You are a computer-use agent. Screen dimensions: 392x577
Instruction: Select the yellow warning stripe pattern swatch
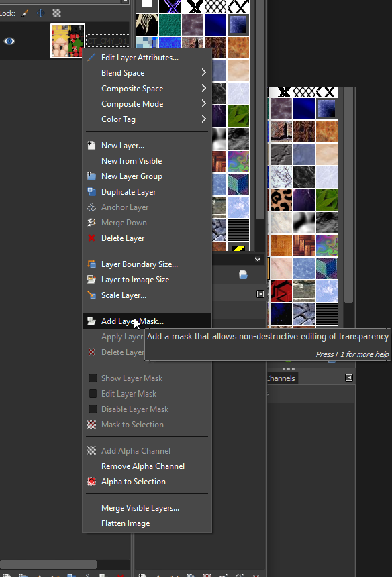point(238,247)
